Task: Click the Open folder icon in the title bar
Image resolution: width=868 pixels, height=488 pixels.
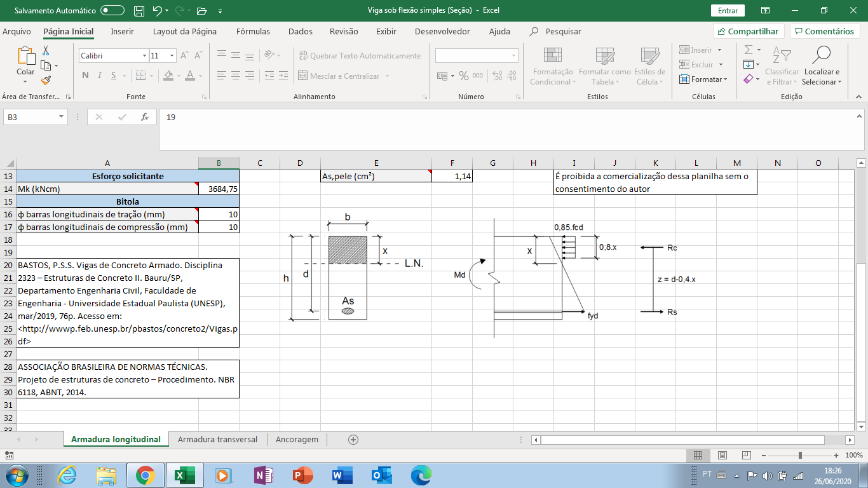Action: click(202, 11)
